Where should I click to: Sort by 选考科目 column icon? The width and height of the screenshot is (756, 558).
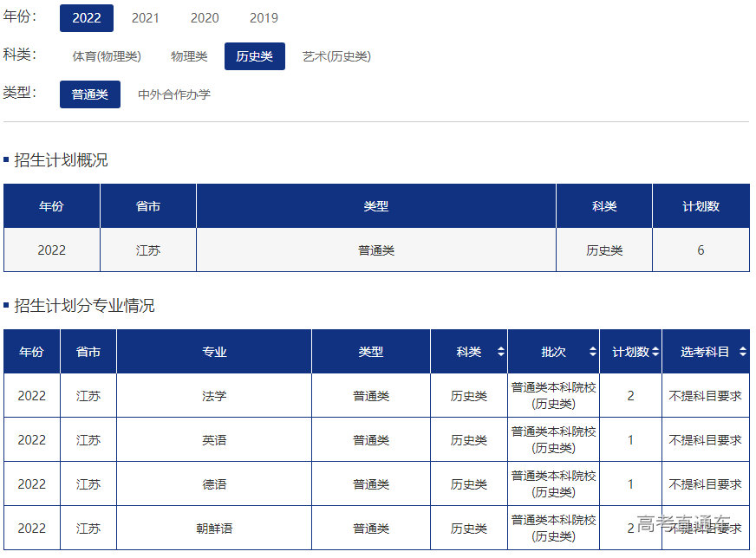742,352
